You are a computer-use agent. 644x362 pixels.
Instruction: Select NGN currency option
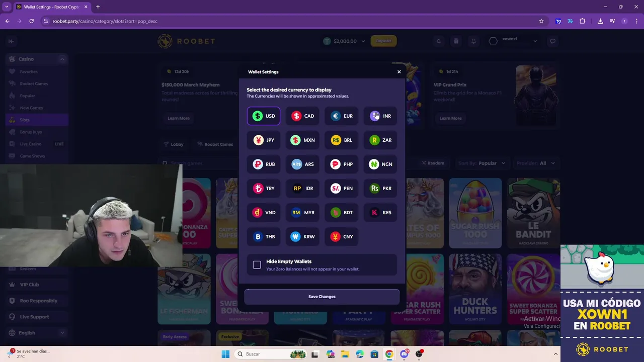(x=380, y=164)
